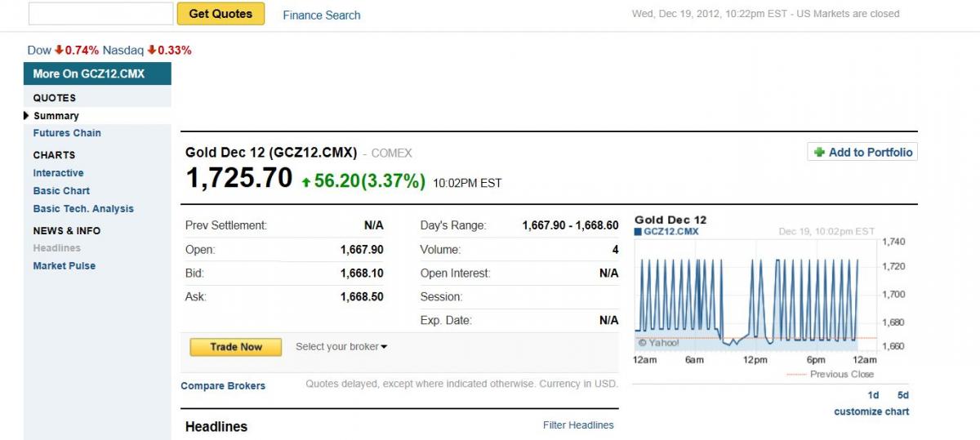Click the Ask value 1,668.50
This screenshot has width=980, height=440.
(362, 297)
